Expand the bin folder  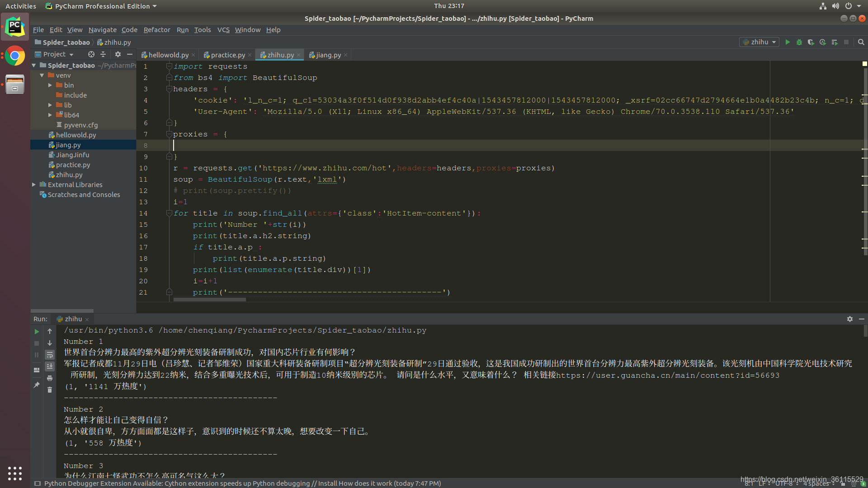(x=50, y=85)
